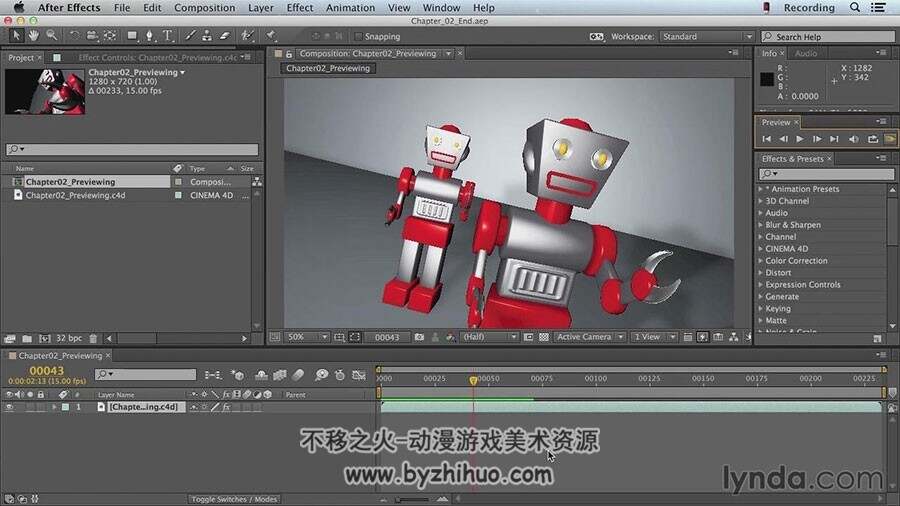Open the Workspace Standard dropdown
Image resolution: width=900 pixels, height=506 pixels.
(707, 36)
